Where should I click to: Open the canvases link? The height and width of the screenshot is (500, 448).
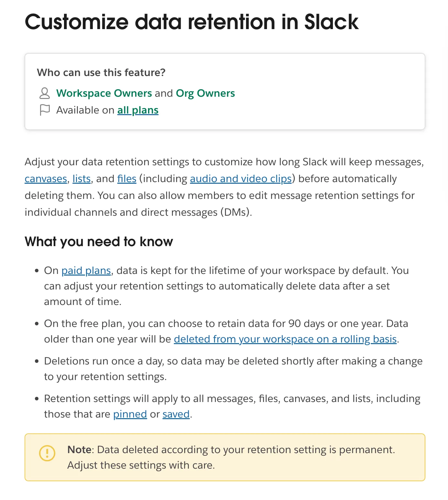click(46, 179)
